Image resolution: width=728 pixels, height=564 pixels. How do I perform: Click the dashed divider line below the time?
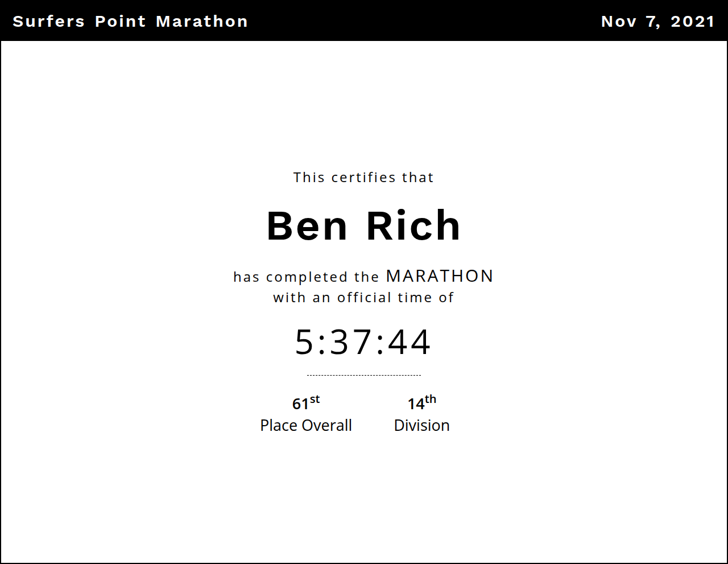(x=363, y=375)
